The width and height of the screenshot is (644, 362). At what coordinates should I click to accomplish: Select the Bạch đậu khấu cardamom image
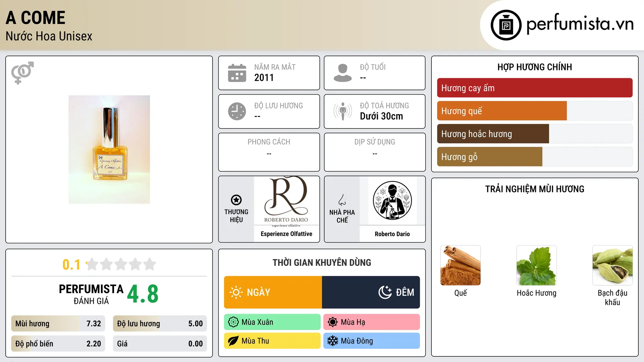pyautogui.click(x=613, y=265)
